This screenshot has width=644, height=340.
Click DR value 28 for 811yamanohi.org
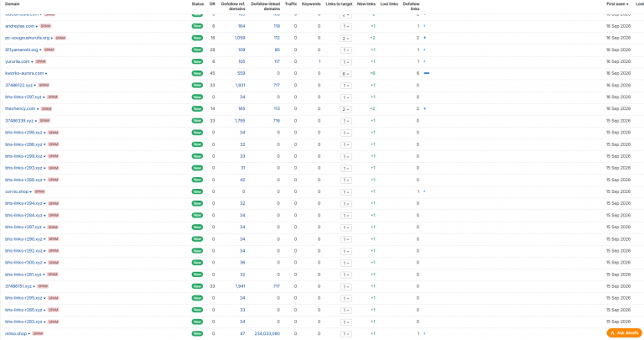[212, 50]
